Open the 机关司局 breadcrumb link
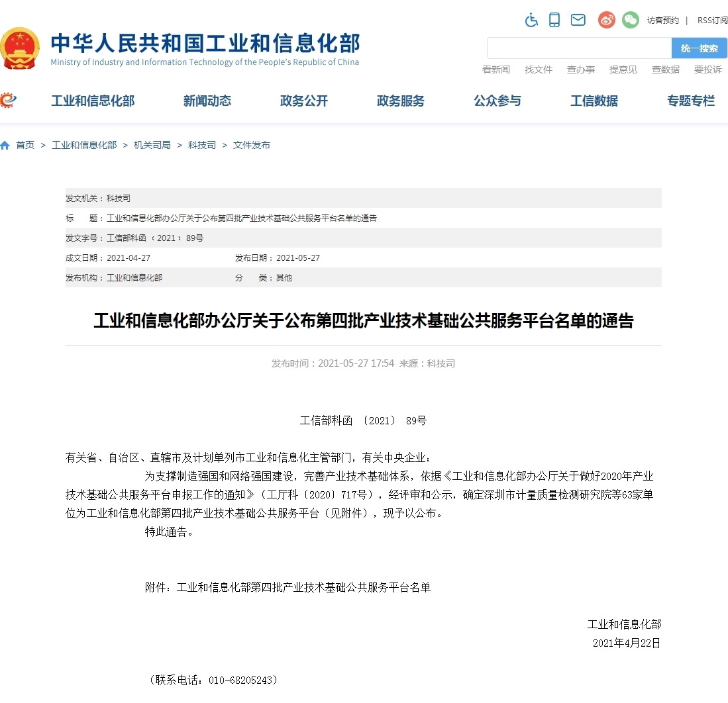728x703 pixels. click(x=152, y=146)
